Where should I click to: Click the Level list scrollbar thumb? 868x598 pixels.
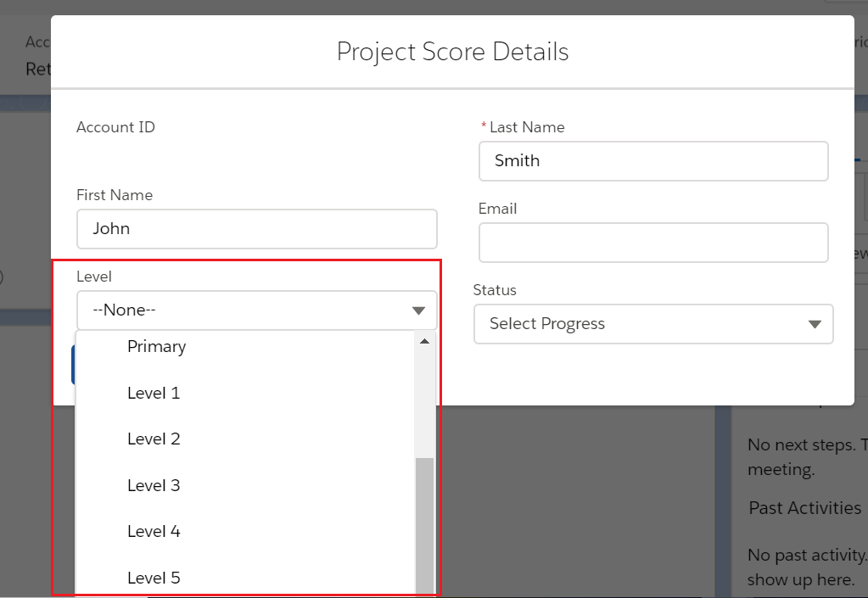tap(424, 526)
